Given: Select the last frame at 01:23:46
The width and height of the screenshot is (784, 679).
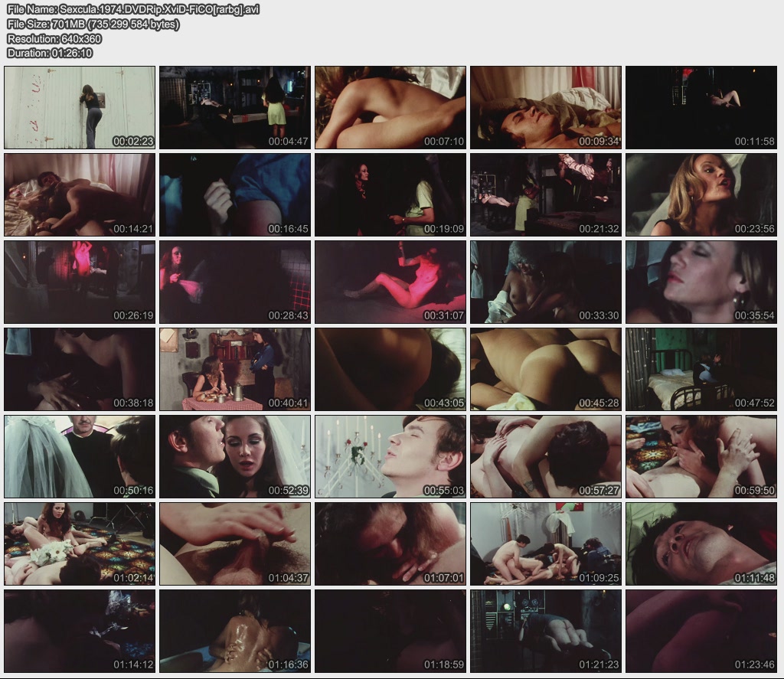Looking at the screenshot, I should [701, 631].
